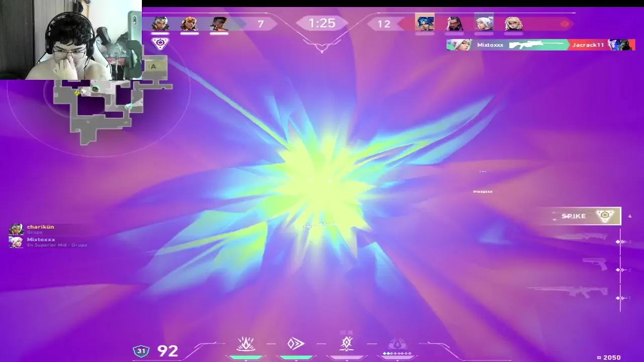Click the third ally agent portrait beside score 7

pos(219,24)
